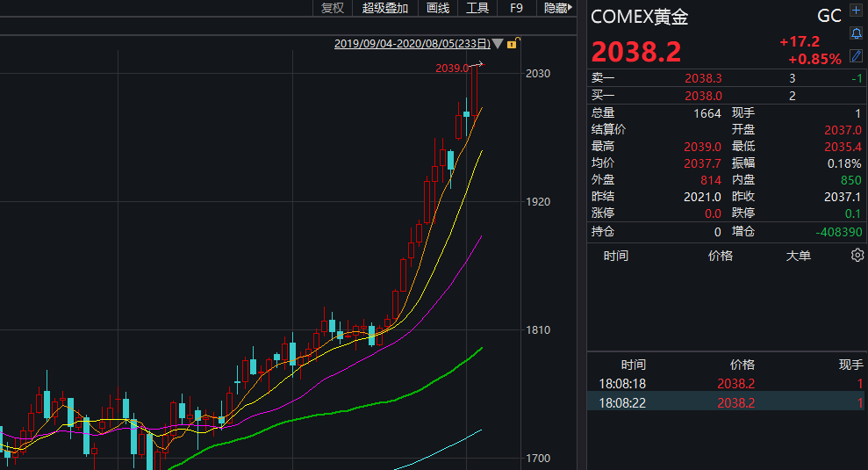Click 价格 header in big-order table
This screenshot has height=470, width=868.
[721, 256]
